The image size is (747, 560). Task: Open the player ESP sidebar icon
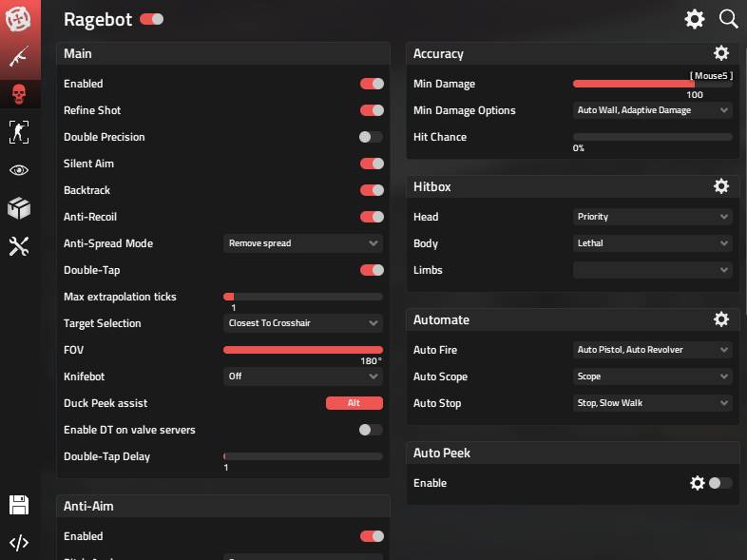tap(19, 132)
